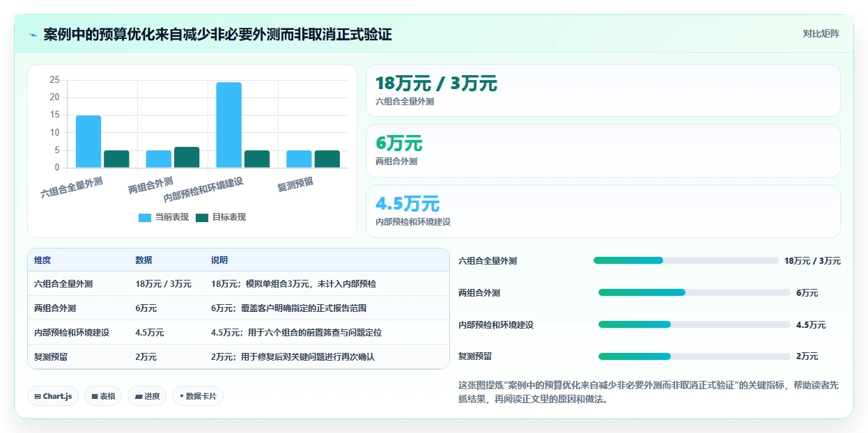This screenshot has height=433, width=868.
Task: Select the 表格 tag chip
Action: tap(103, 396)
